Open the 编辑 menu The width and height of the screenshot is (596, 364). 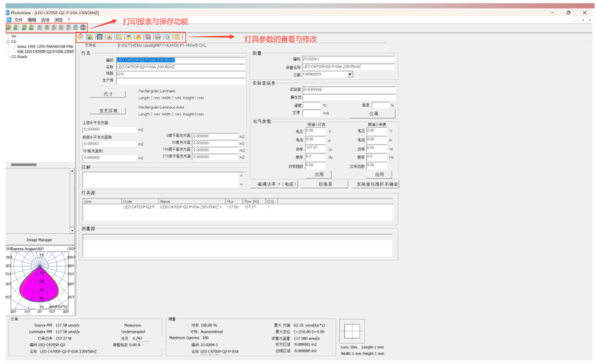[32, 20]
